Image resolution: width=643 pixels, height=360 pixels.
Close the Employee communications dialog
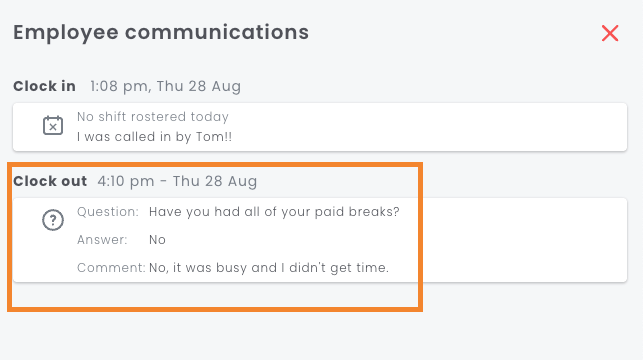(610, 33)
